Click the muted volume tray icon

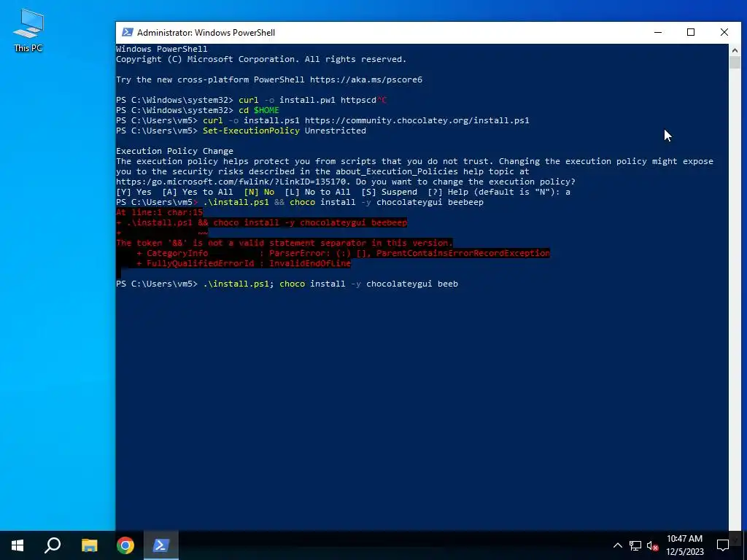pyautogui.click(x=652, y=545)
